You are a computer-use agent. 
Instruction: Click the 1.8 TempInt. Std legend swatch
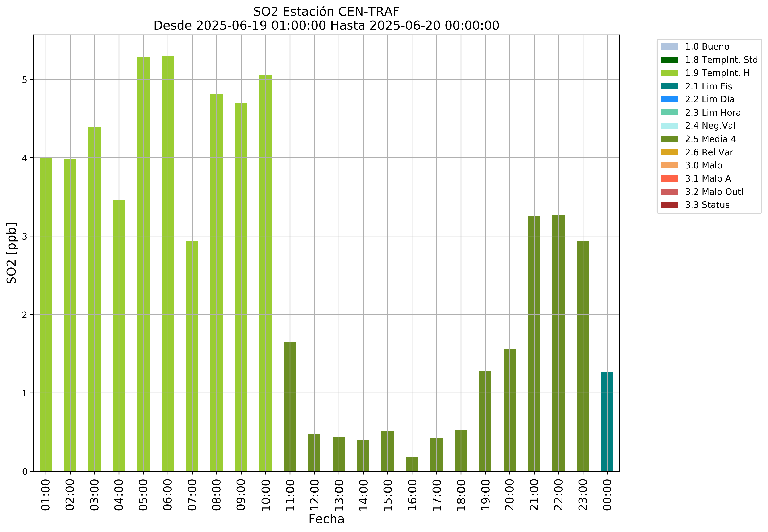point(669,60)
